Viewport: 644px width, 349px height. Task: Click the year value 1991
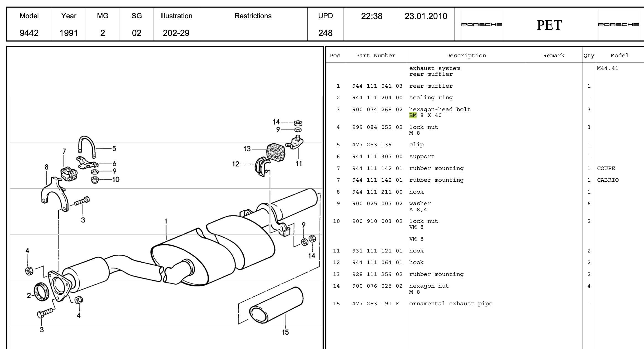click(x=69, y=33)
